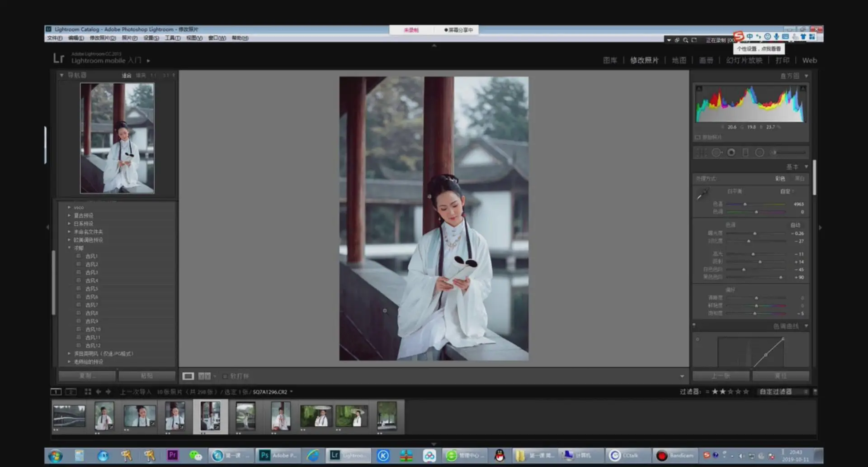Expand the 复古预设 preset folder
Screen dimensions: 868x467
69,215
